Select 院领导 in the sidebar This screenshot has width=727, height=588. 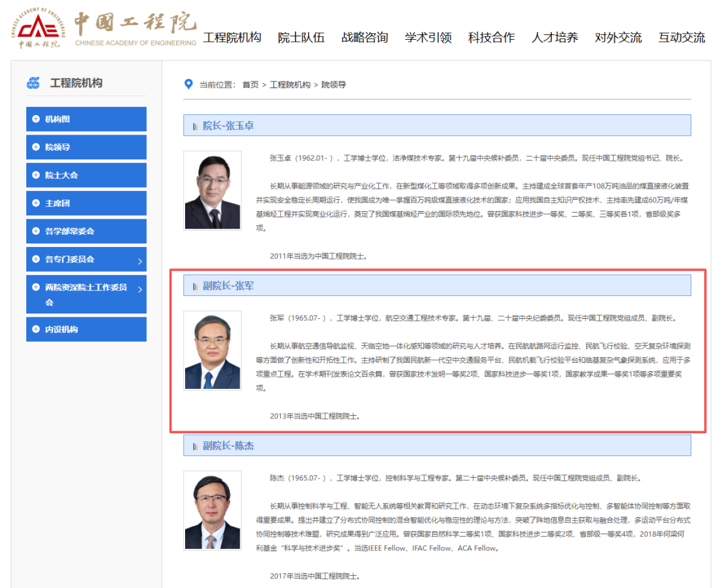(86, 147)
